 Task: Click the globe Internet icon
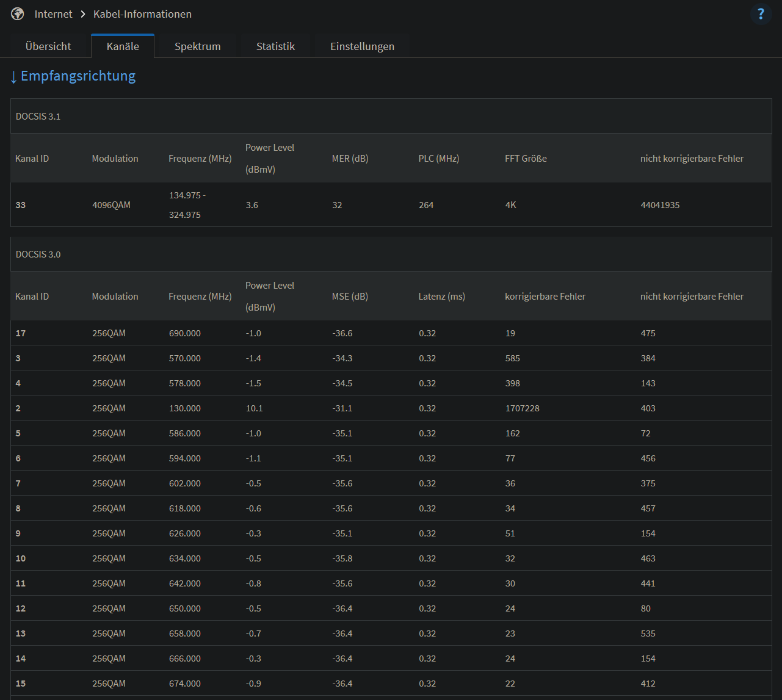click(18, 14)
